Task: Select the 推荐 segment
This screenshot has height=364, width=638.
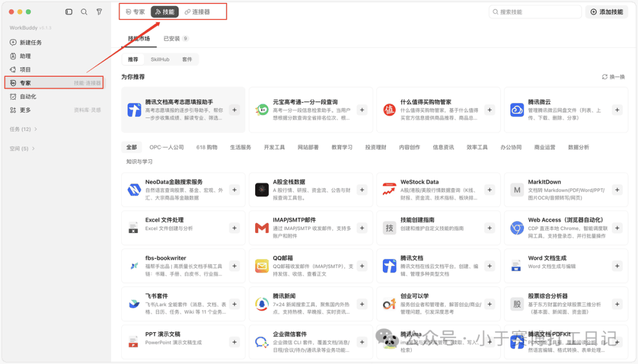Action: pyautogui.click(x=133, y=60)
